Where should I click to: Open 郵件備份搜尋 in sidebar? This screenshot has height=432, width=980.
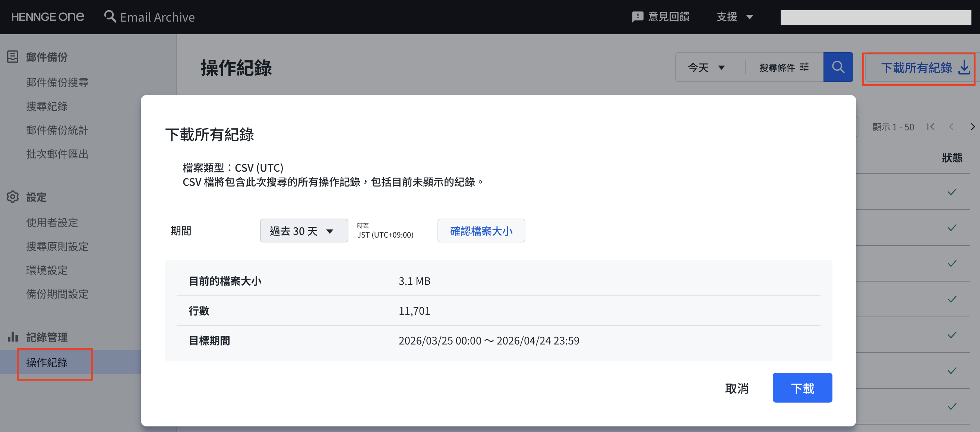tap(57, 83)
